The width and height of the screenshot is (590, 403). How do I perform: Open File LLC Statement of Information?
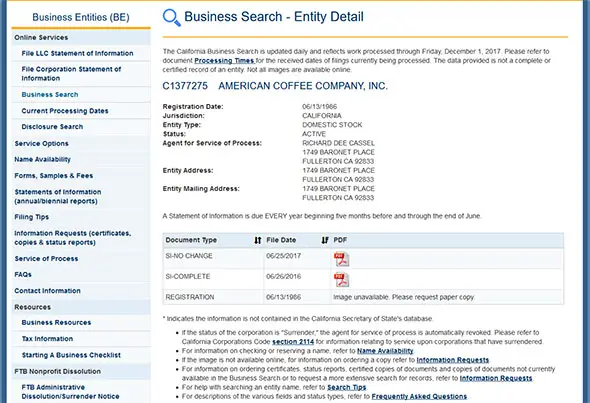[77, 53]
